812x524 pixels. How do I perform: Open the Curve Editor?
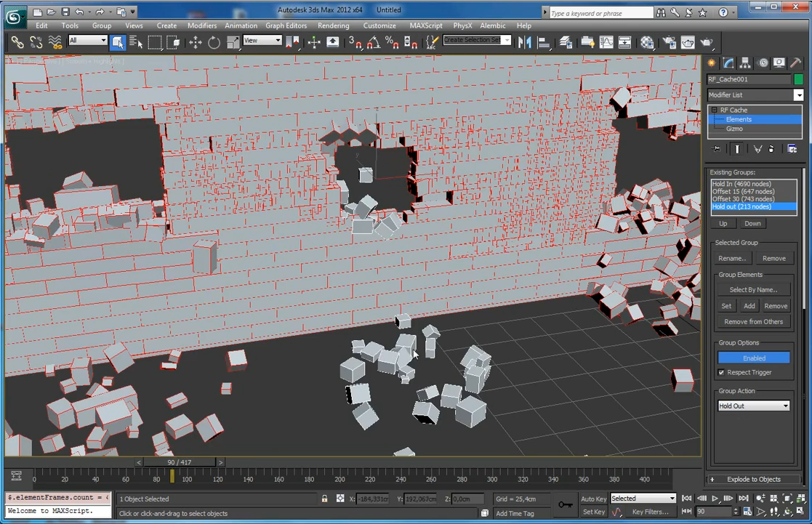pyautogui.click(x=606, y=42)
